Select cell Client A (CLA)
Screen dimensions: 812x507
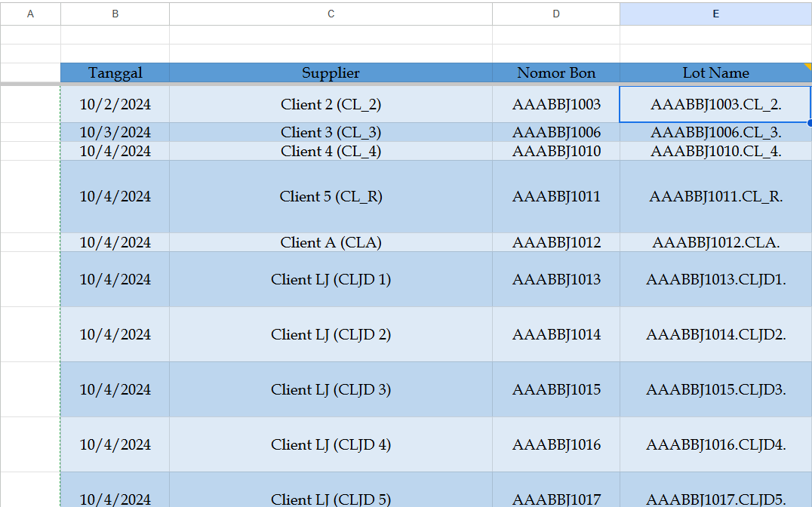331,242
